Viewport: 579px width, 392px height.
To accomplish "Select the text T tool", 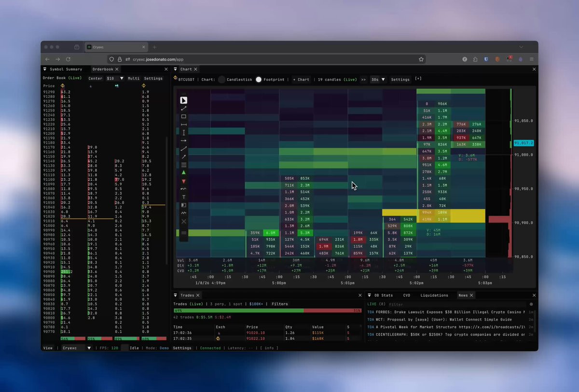I will (x=184, y=197).
